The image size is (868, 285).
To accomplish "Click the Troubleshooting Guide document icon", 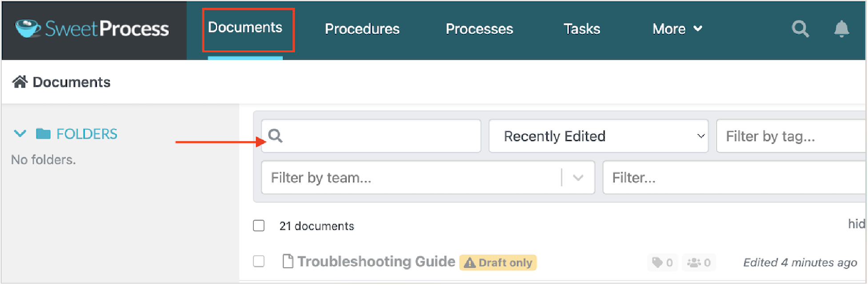I will [x=288, y=261].
